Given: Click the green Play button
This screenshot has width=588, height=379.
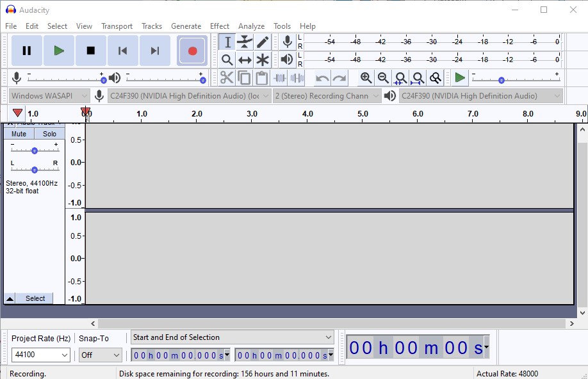Looking at the screenshot, I should click(59, 51).
